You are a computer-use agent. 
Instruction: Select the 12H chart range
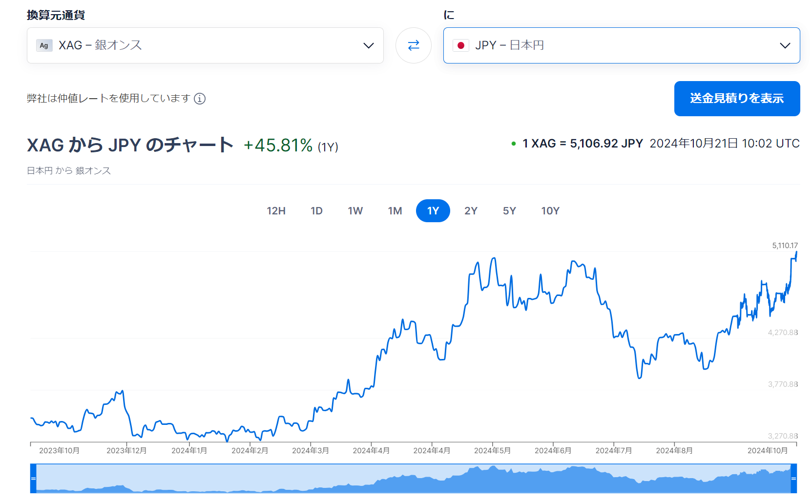point(276,211)
